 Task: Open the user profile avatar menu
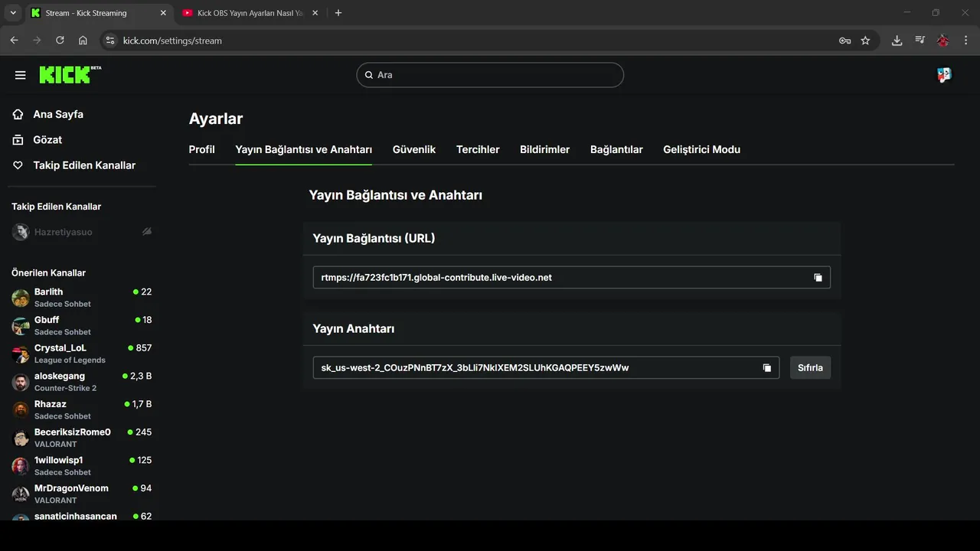(x=944, y=75)
